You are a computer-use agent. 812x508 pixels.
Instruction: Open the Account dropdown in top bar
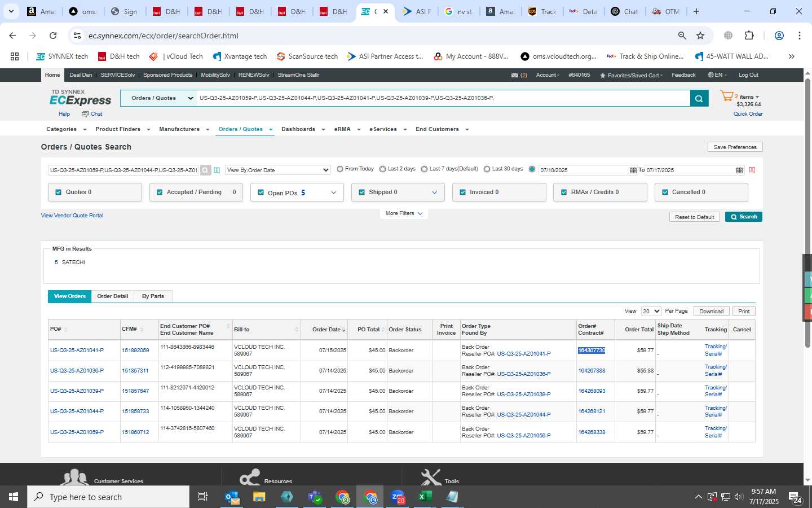point(548,75)
